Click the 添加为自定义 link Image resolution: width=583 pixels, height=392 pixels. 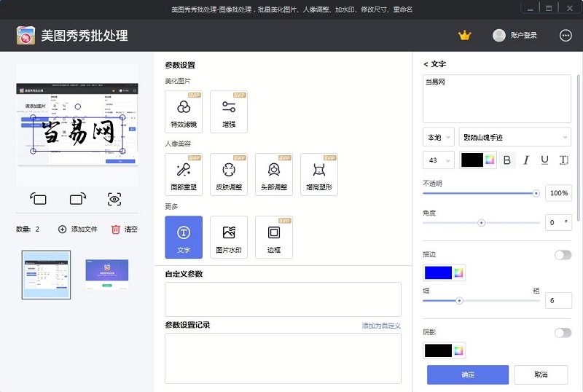[x=381, y=326]
